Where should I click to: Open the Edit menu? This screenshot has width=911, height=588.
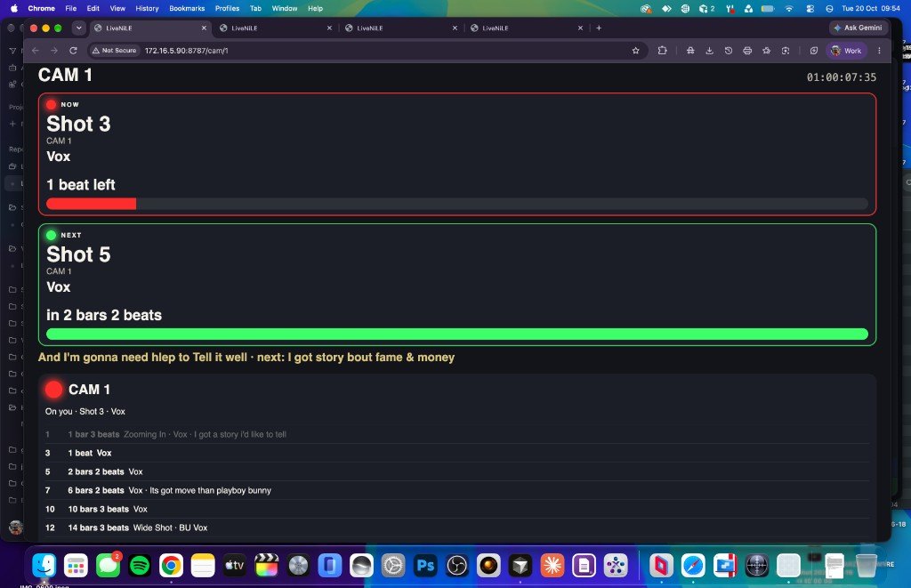pos(93,9)
